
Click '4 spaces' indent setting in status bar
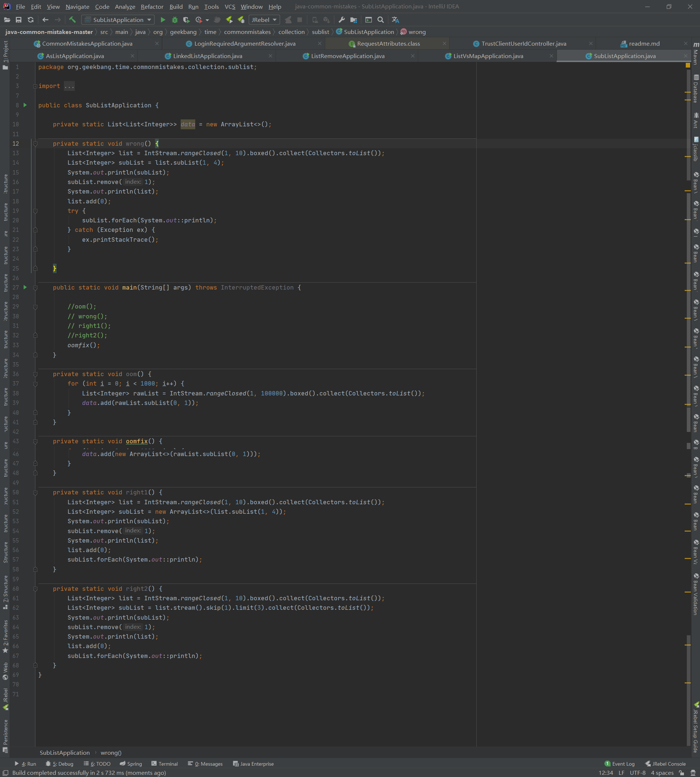click(662, 773)
